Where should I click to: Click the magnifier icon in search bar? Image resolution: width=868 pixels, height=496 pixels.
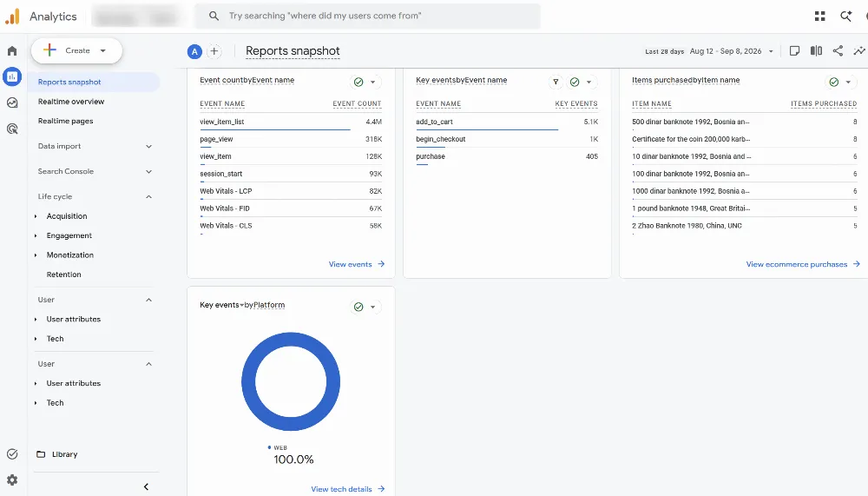(214, 17)
